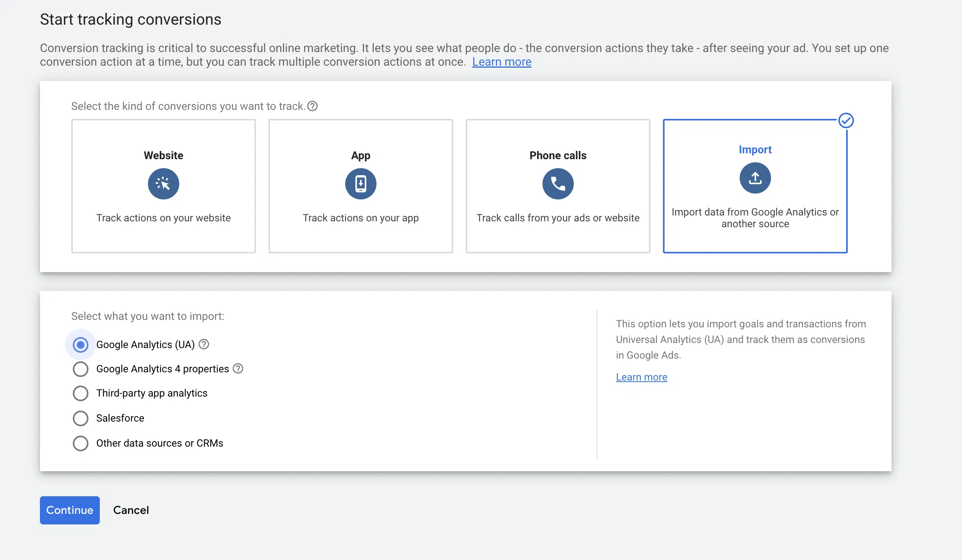Click the 'App' card title
Image resolution: width=962 pixels, height=560 pixels.
[x=361, y=156]
